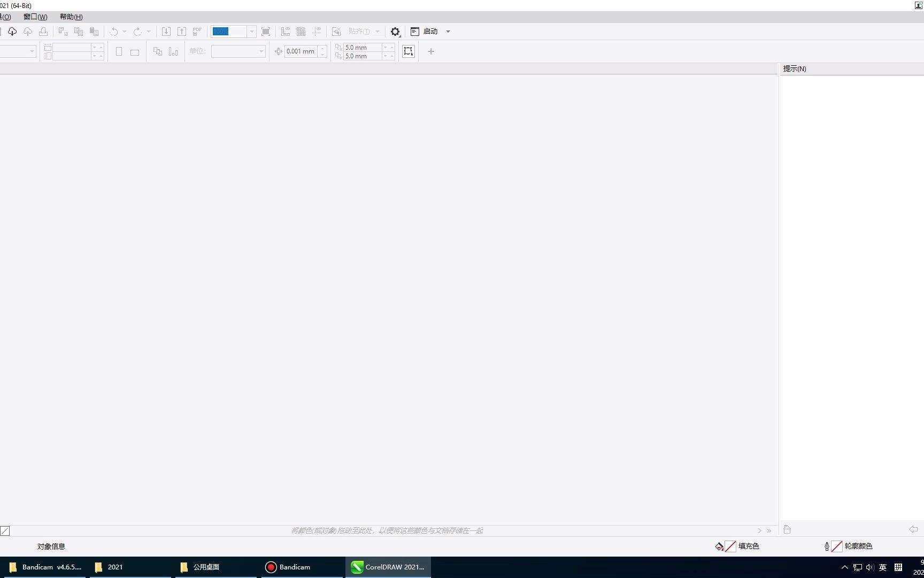Open the 帮助(H) menu
Image resolution: width=924 pixels, height=578 pixels.
71,17
